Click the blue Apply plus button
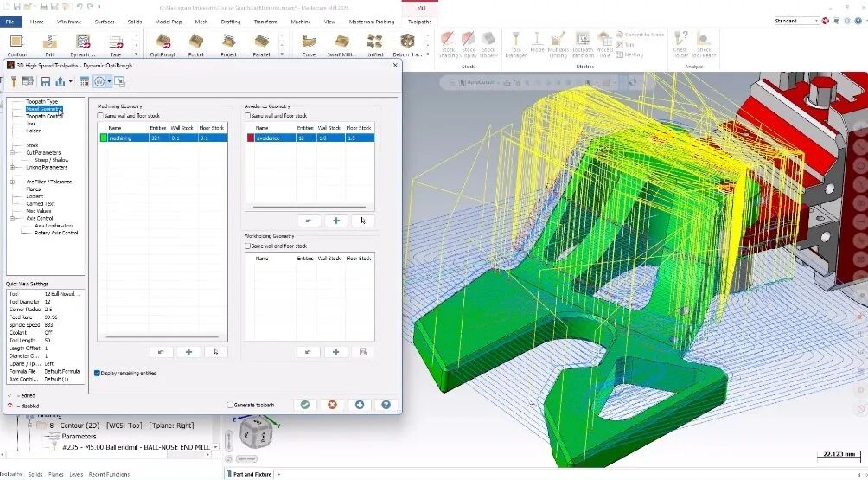Screen dimensions: 868x480 point(360,405)
